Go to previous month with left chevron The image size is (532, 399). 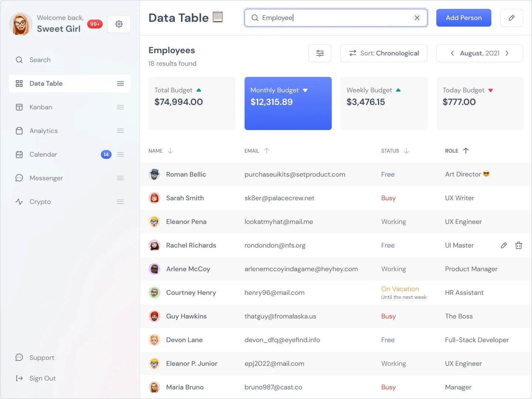coord(452,53)
